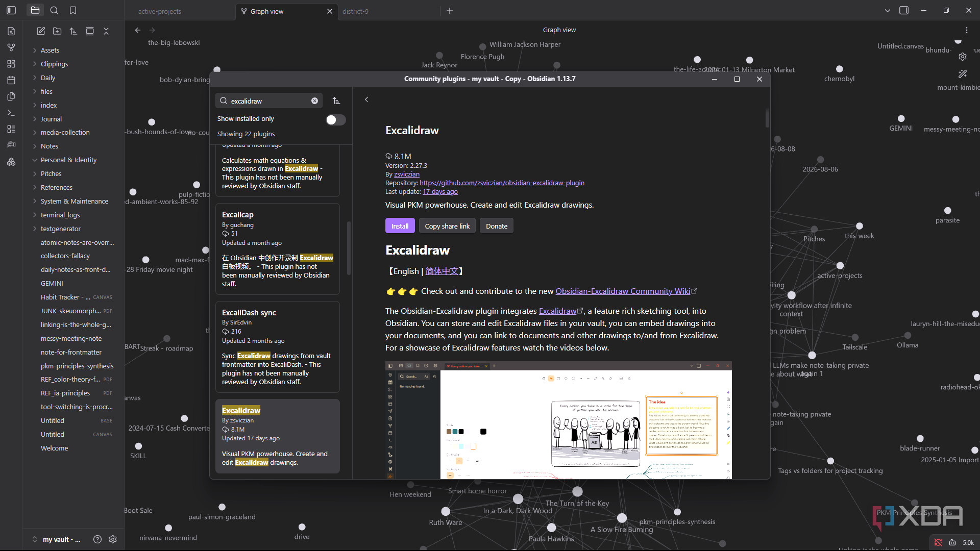Switch to the district-9 tab
Image resolution: width=980 pixels, height=551 pixels.
(355, 11)
